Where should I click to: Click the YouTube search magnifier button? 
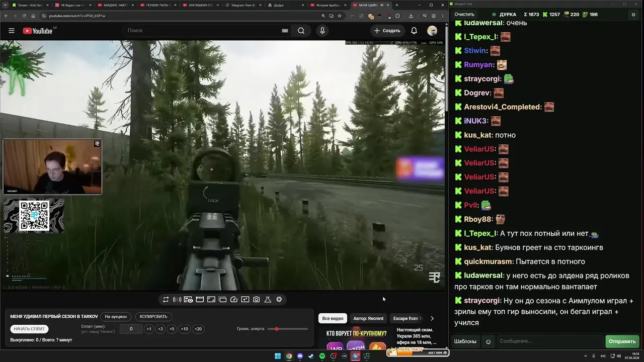[301, 31]
